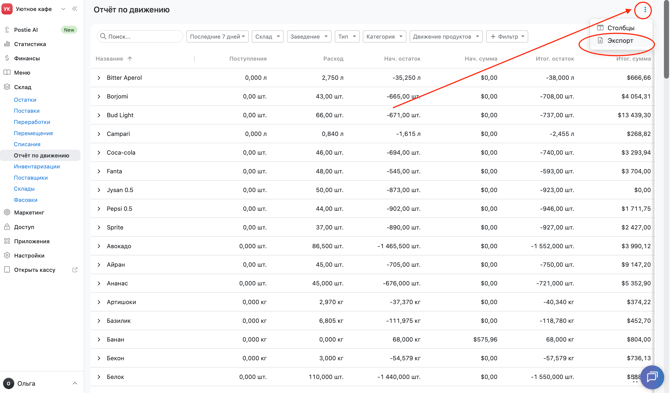The image size is (670, 393).
Task: Click the Ольга user avatar
Action: tap(8, 383)
